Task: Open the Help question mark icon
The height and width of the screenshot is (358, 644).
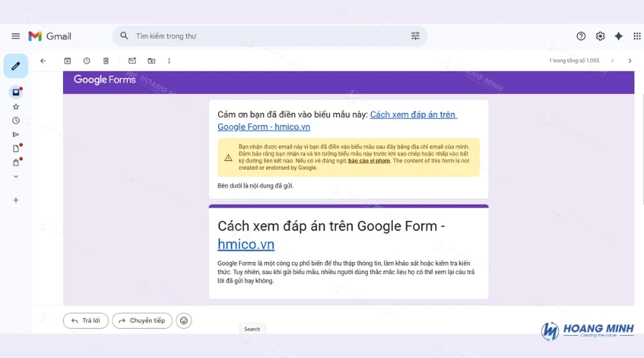Action: pyautogui.click(x=581, y=37)
